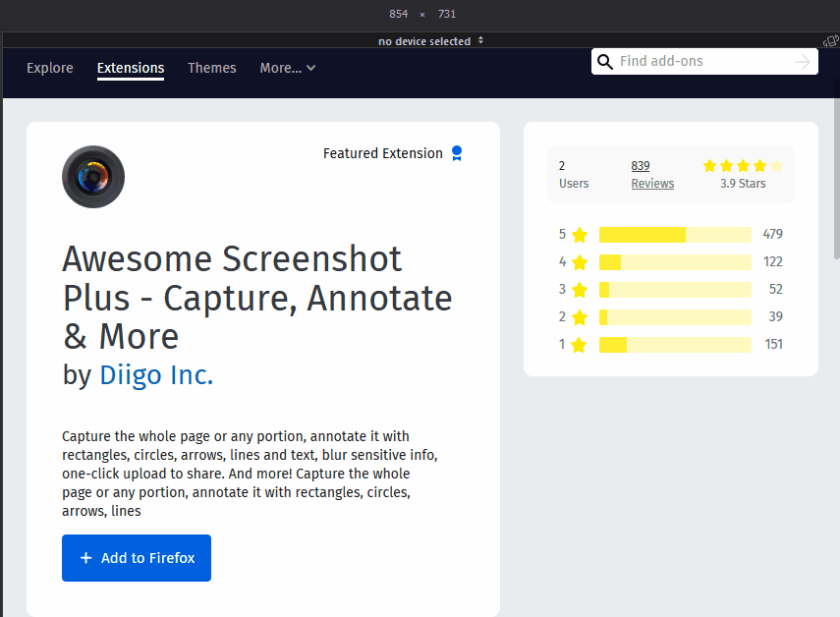This screenshot has height=617, width=840.
Task: Click the magnifier search icon
Action: click(605, 62)
